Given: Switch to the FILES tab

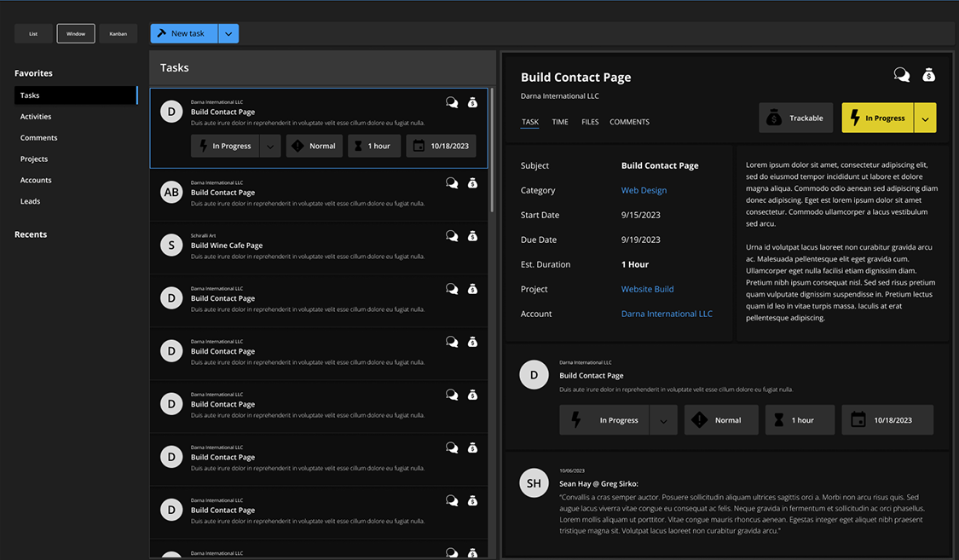Looking at the screenshot, I should click(590, 122).
